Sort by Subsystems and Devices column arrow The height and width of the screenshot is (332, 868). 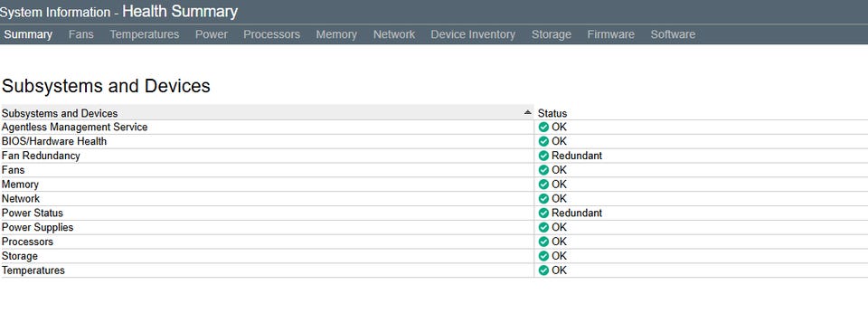(x=527, y=112)
